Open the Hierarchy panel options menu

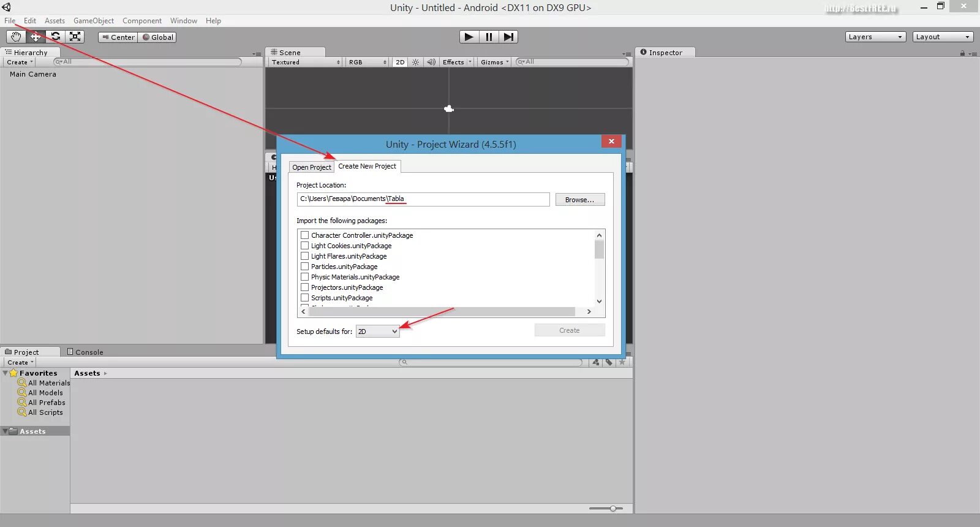coord(257,54)
